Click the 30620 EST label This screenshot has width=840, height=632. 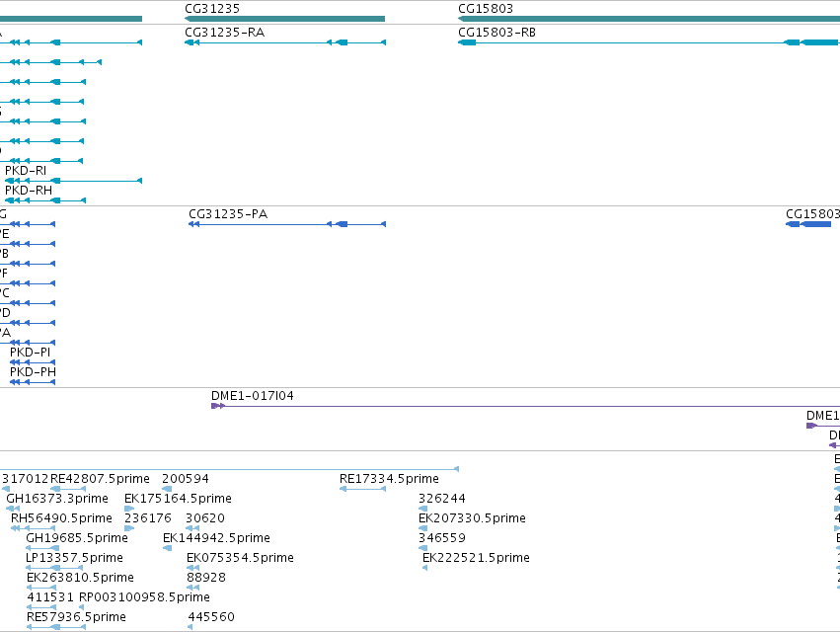[205, 518]
